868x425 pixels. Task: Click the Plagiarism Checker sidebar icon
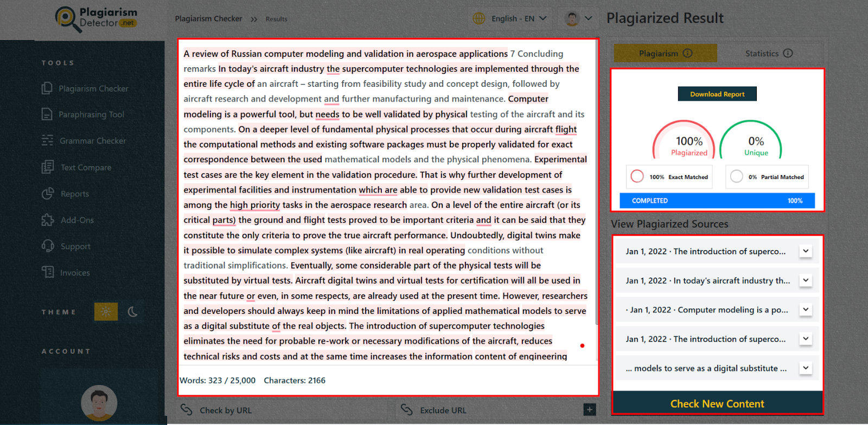coord(47,88)
